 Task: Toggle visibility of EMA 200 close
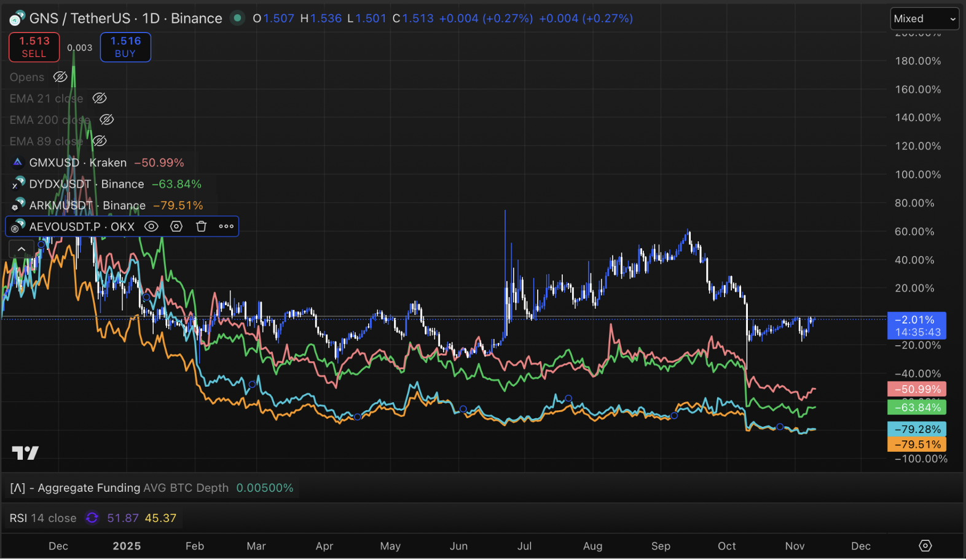pyautogui.click(x=106, y=120)
